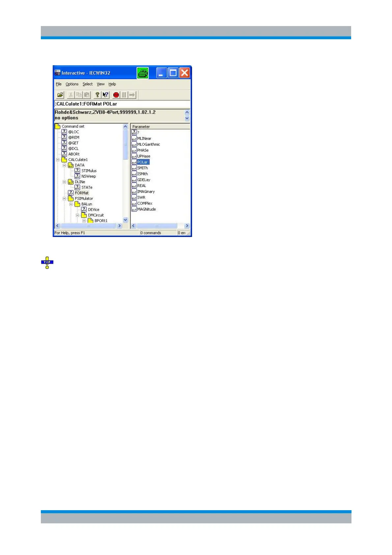Open the Options menu

coord(72,84)
